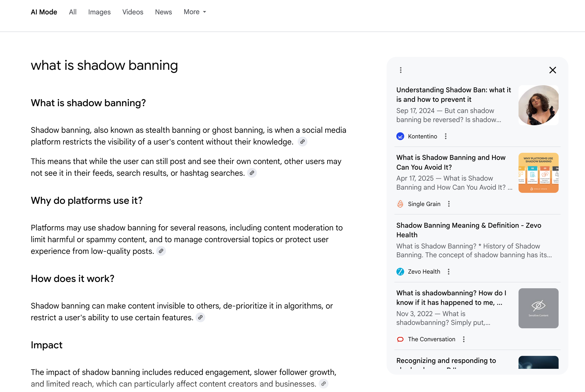585x392 pixels.
Task: Open The Conversation source options menu
Action: click(464, 339)
